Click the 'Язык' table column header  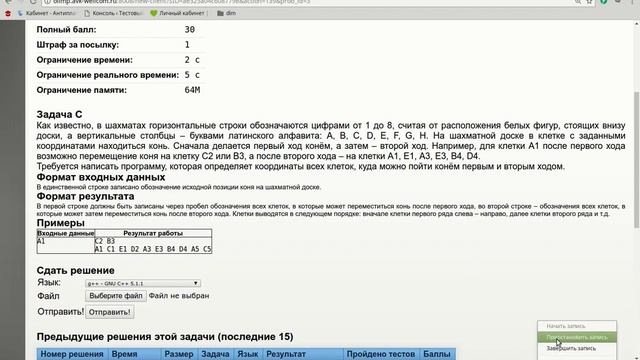pyautogui.click(x=248, y=354)
